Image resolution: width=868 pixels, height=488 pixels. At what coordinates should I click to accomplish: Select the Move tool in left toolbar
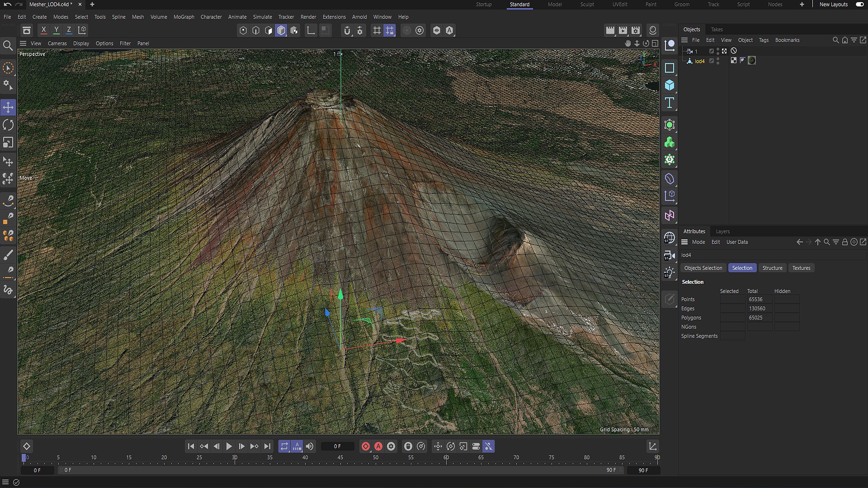[x=8, y=108]
